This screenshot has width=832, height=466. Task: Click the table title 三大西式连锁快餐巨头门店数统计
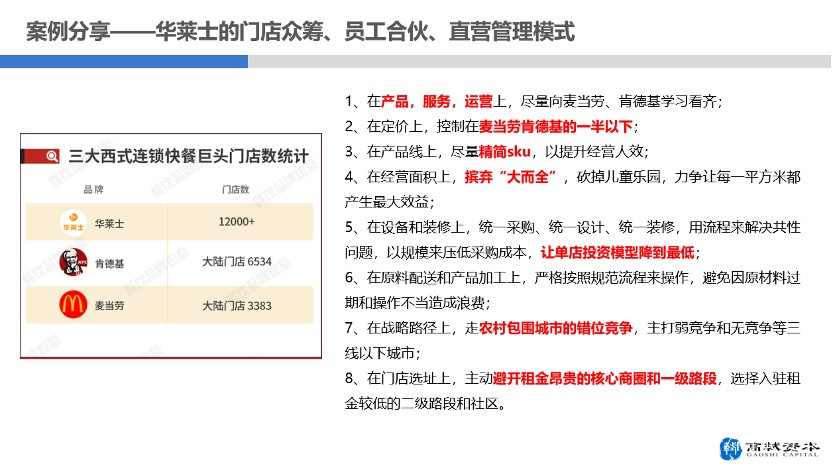(188, 156)
